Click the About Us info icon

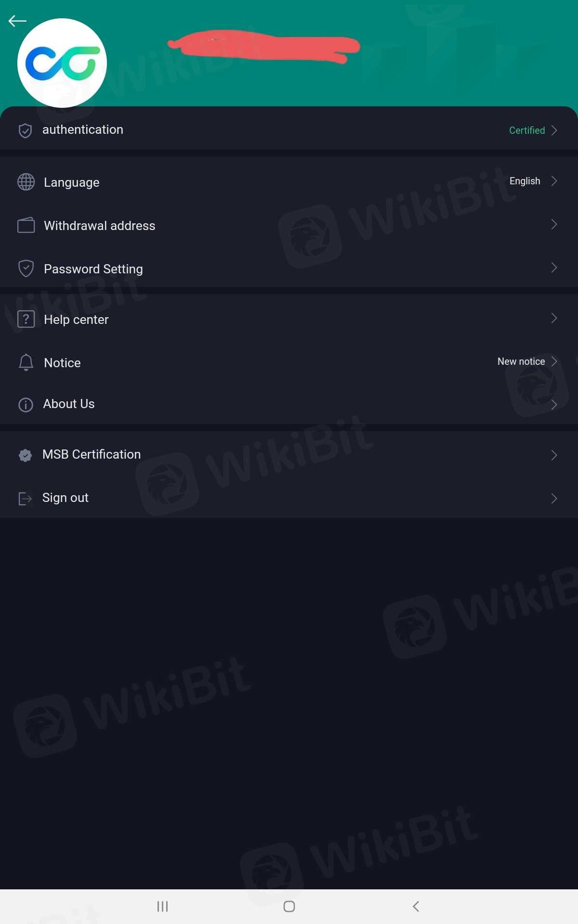coord(26,405)
